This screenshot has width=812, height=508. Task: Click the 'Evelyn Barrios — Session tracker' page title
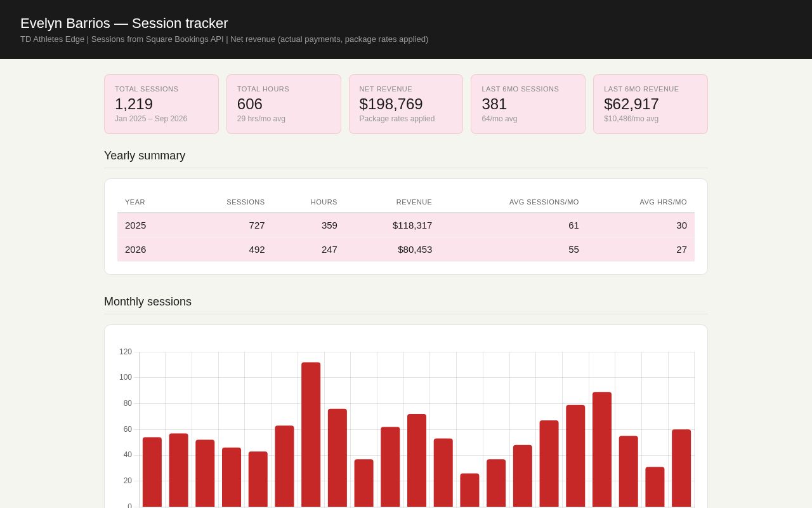click(x=124, y=23)
